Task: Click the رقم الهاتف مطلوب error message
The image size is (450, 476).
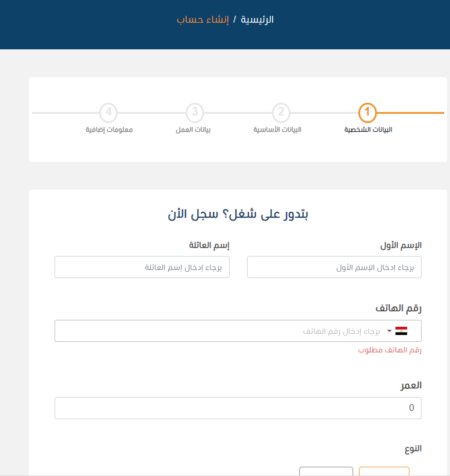Action: point(390,350)
